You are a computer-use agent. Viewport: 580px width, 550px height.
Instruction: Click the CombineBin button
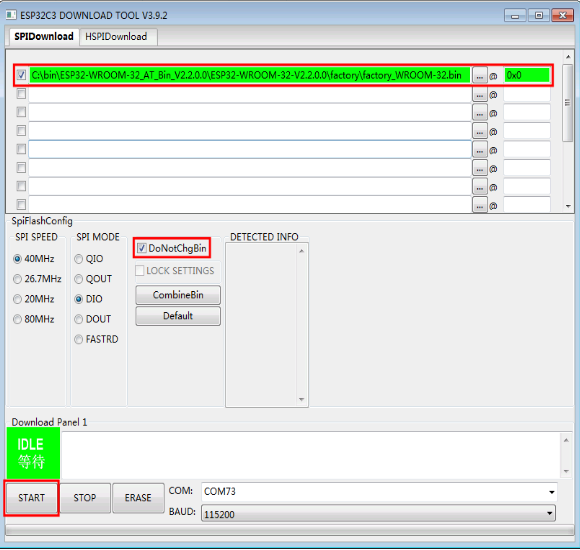click(178, 295)
